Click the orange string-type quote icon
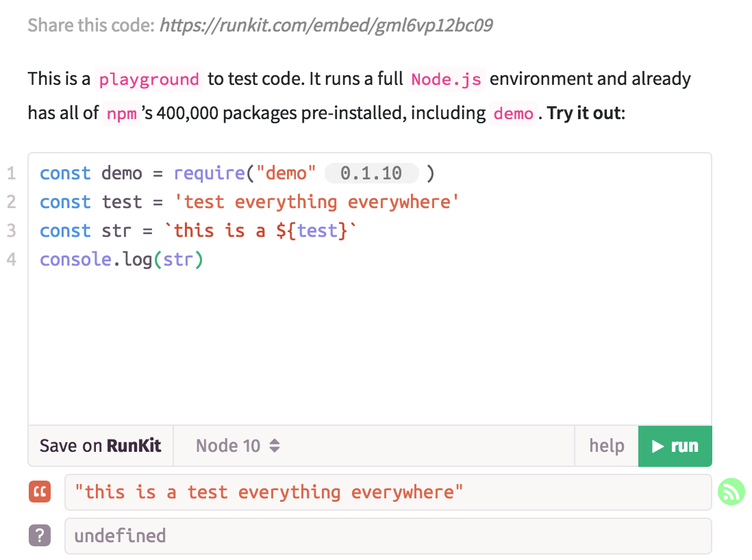Image resolution: width=752 pixels, height=560 pixels. [40, 492]
